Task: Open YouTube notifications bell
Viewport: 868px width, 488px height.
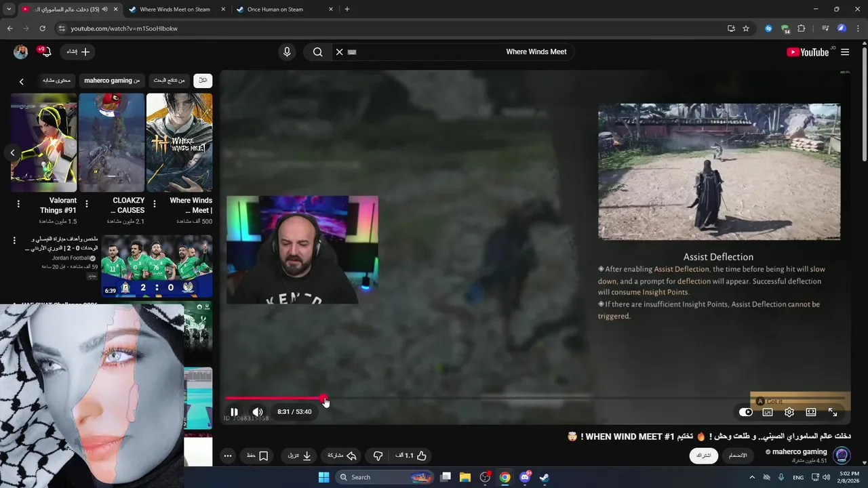Action: point(45,52)
